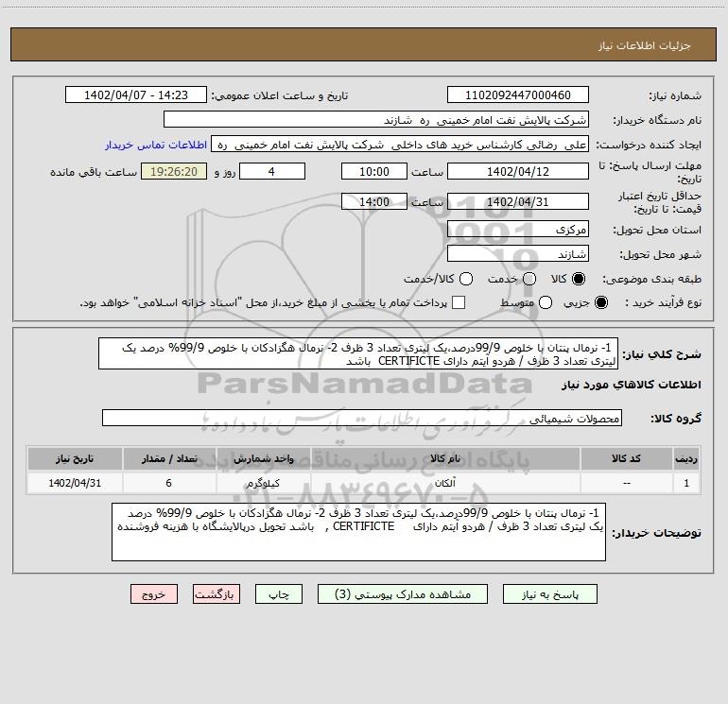Click the نام کالا column header
The width and height of the screenshot is (728, 704).
445,458
